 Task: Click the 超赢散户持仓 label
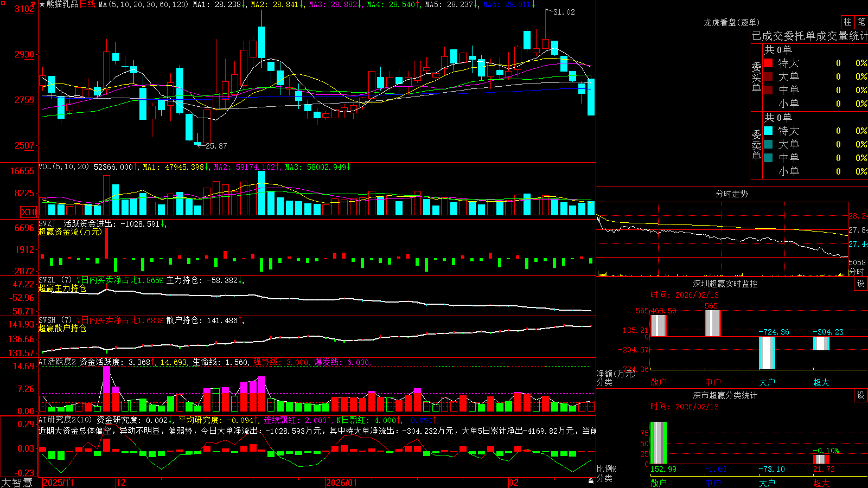click(x=63, y=328)
